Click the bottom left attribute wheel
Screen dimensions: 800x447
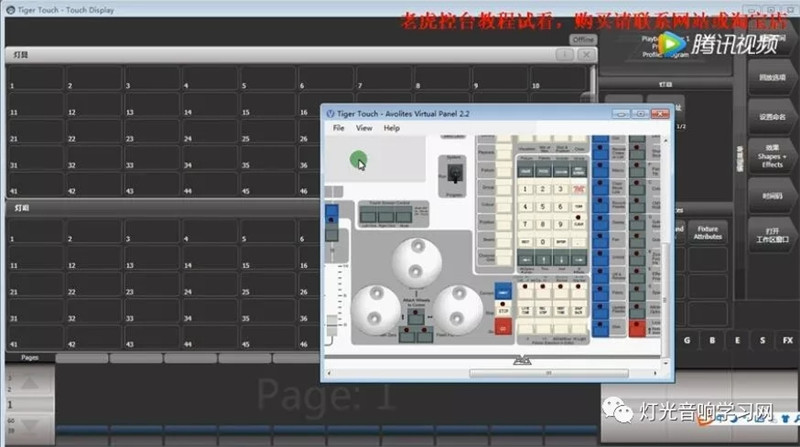click(x=376, y=310)
